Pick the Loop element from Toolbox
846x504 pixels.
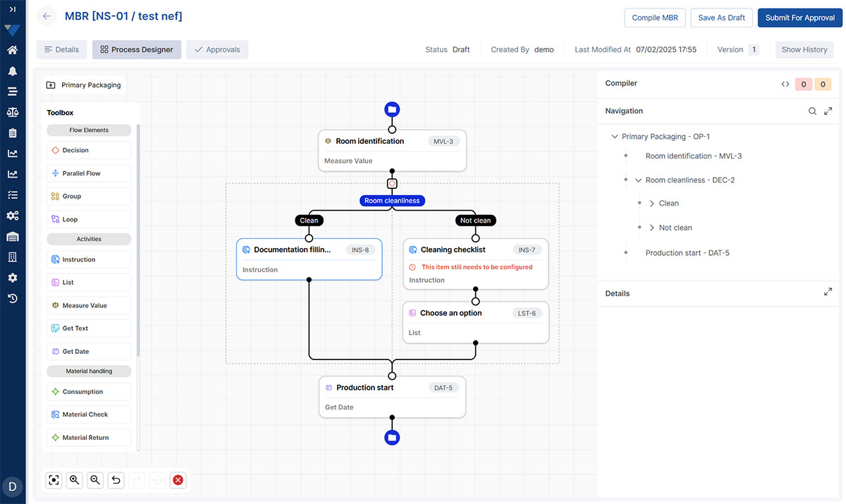(x=89, y=219)
